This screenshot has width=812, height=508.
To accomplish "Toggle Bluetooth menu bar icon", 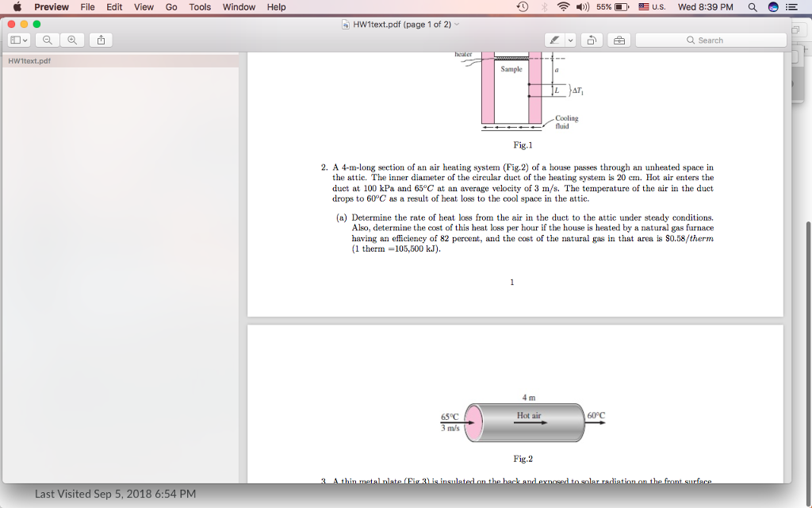I will pyautogui.click(x=543, y=7).
